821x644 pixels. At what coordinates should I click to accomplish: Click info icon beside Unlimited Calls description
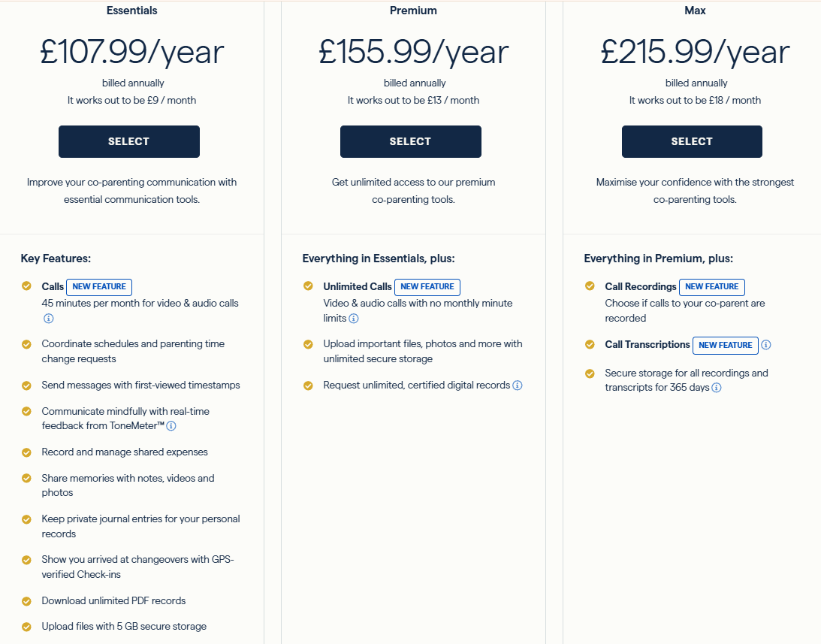[354, 319]
